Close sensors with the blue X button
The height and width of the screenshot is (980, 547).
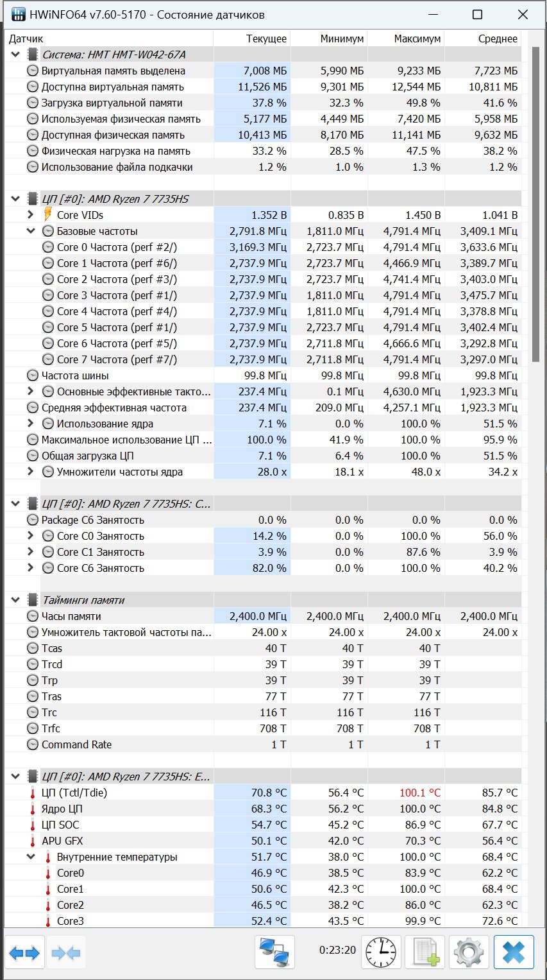click(514, 952)
